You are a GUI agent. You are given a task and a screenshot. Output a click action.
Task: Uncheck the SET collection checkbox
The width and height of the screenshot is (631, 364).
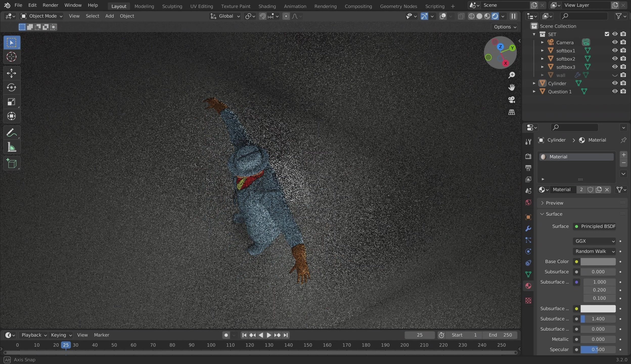coord(607,34)
